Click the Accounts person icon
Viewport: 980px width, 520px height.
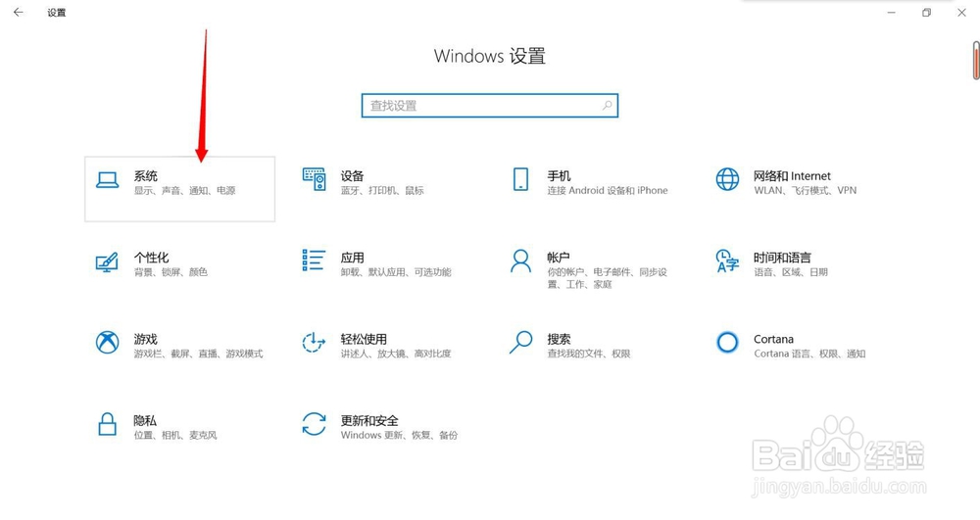click(520, 260)
